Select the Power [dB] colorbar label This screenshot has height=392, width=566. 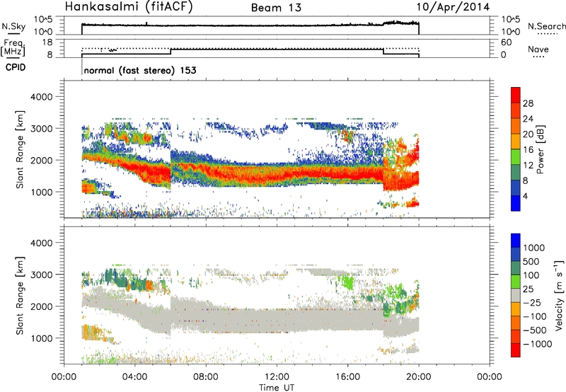coord(540,149)
